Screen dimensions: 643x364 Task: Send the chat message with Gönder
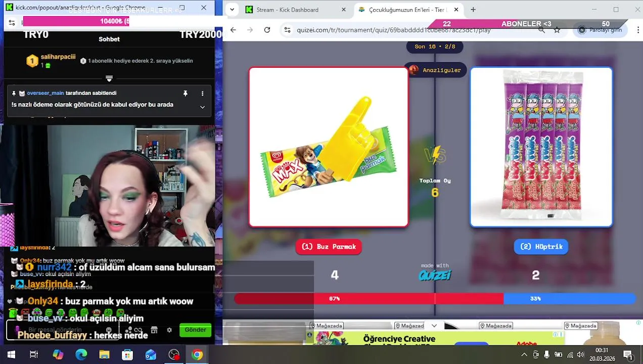point(195,330)
